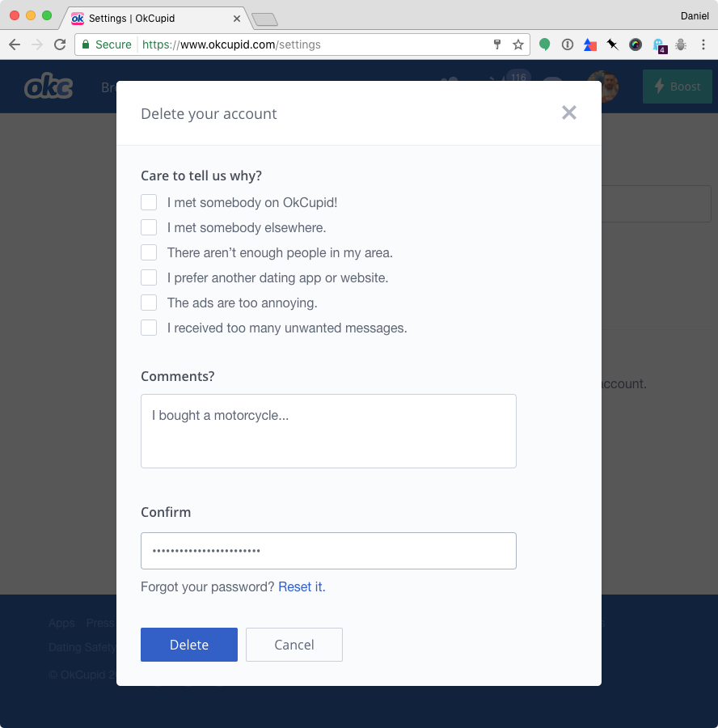Click the OkCupid okc logo
The width and height of the screenshot is (718, 728).
click(49, 86)
